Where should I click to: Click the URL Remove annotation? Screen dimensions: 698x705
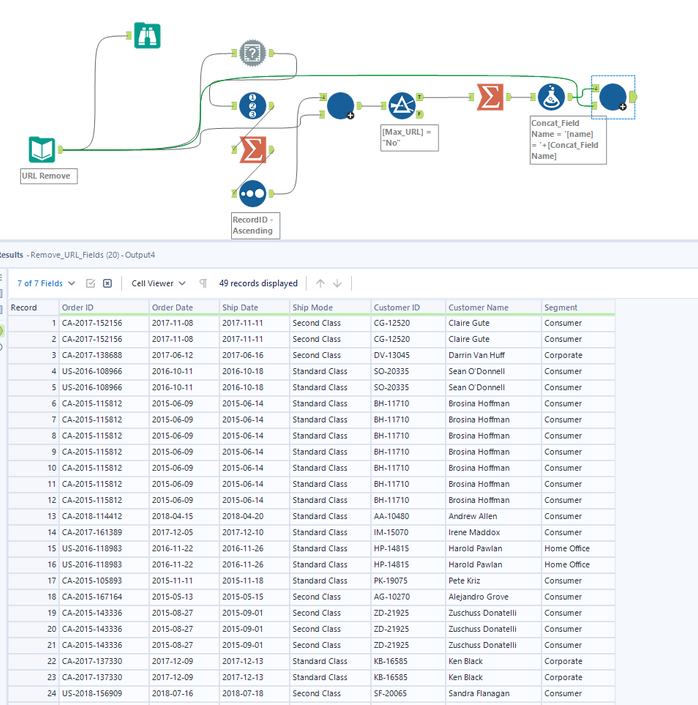(x=49, y=176)
